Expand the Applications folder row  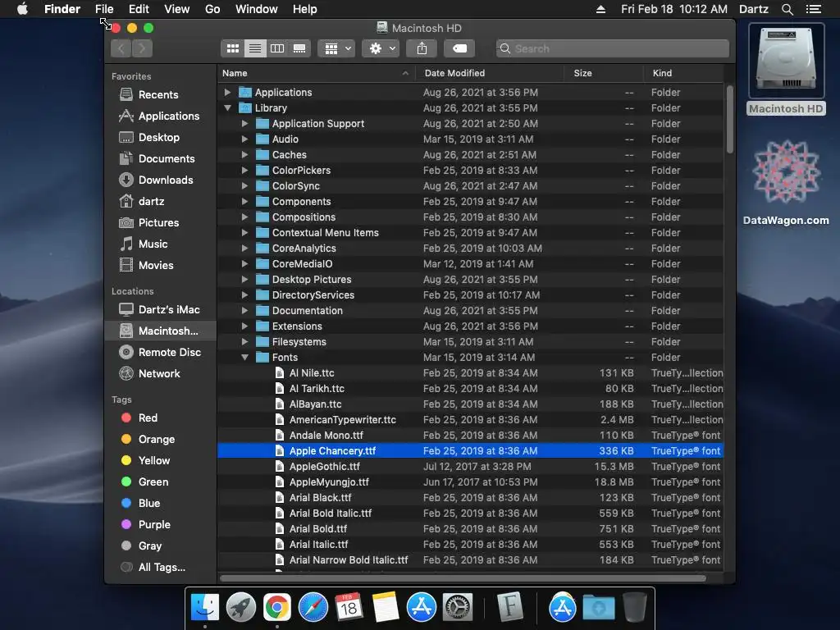228,93
